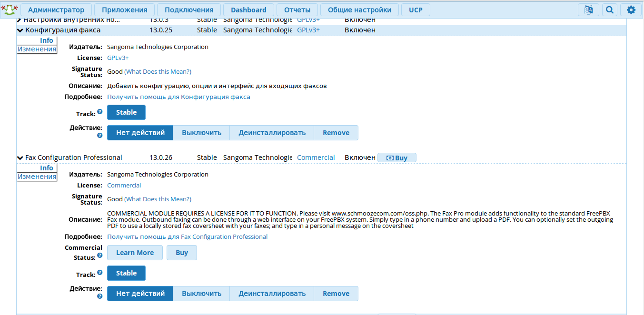Screen dimensions: 644x315
Task: Click Buy button in Fax Configuration Professional header row
Action: (x=396, y=158)
